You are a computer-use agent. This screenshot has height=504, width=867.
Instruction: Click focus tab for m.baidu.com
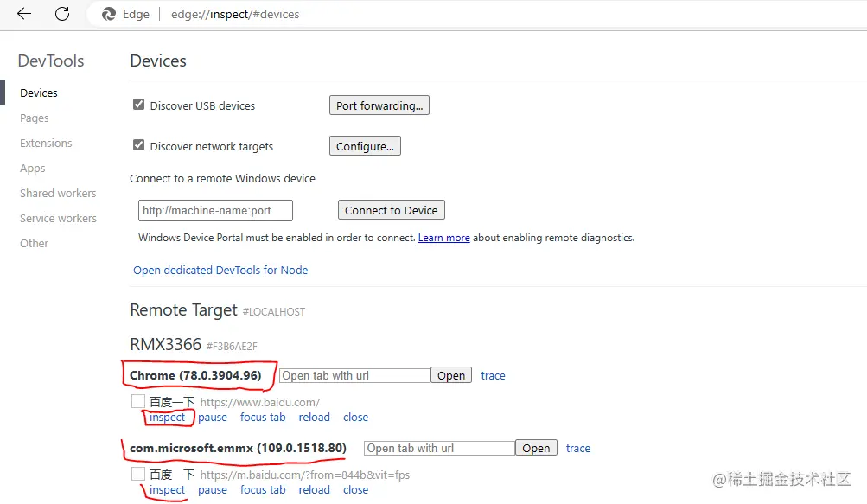pos(263,489)
